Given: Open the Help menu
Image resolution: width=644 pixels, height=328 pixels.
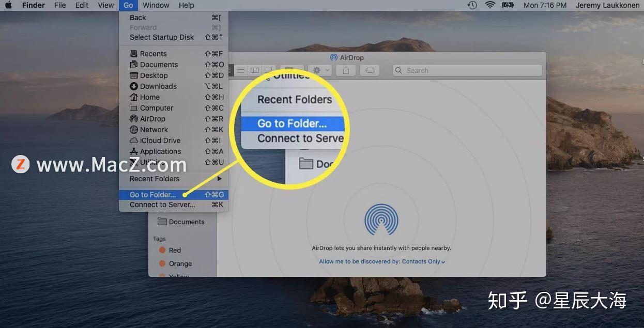Looking at the screenshot, I should coord(187,5).
